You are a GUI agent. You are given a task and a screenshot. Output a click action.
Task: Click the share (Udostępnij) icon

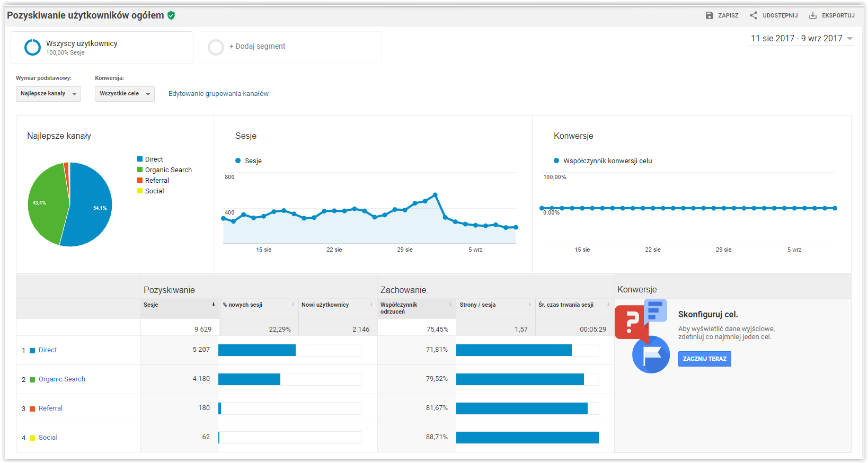pos(753,15)
